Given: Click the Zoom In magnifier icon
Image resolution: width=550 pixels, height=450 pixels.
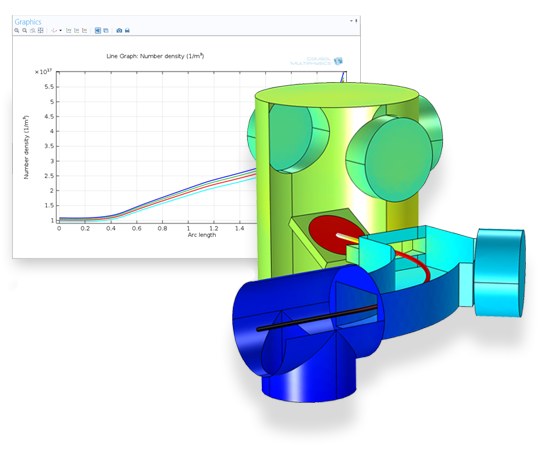Looking at the screenshot, I should coord(16,31).
